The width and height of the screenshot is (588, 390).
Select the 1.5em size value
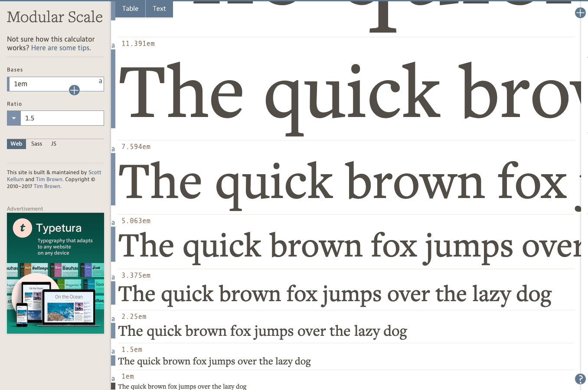click(x=132, y=350)
